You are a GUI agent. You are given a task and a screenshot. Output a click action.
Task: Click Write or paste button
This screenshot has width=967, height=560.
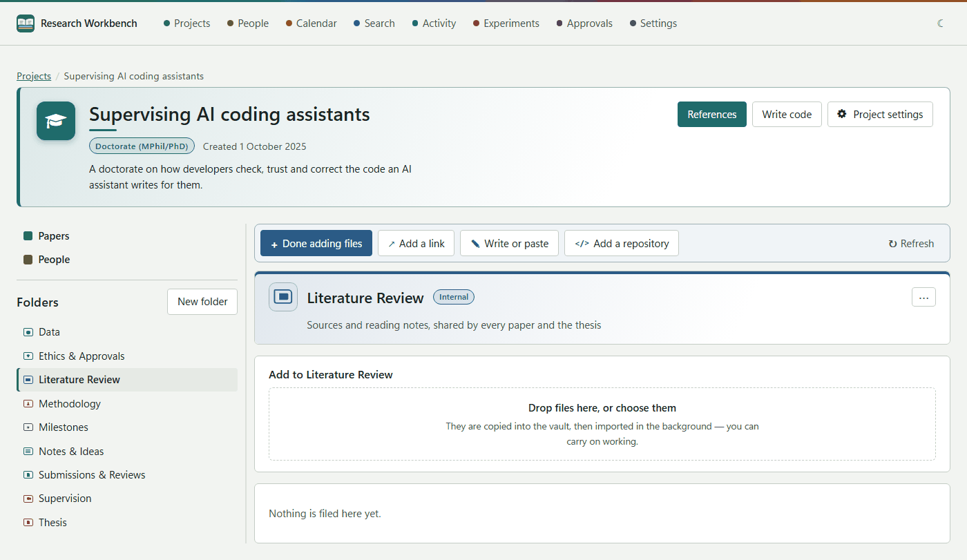(509, 243)
